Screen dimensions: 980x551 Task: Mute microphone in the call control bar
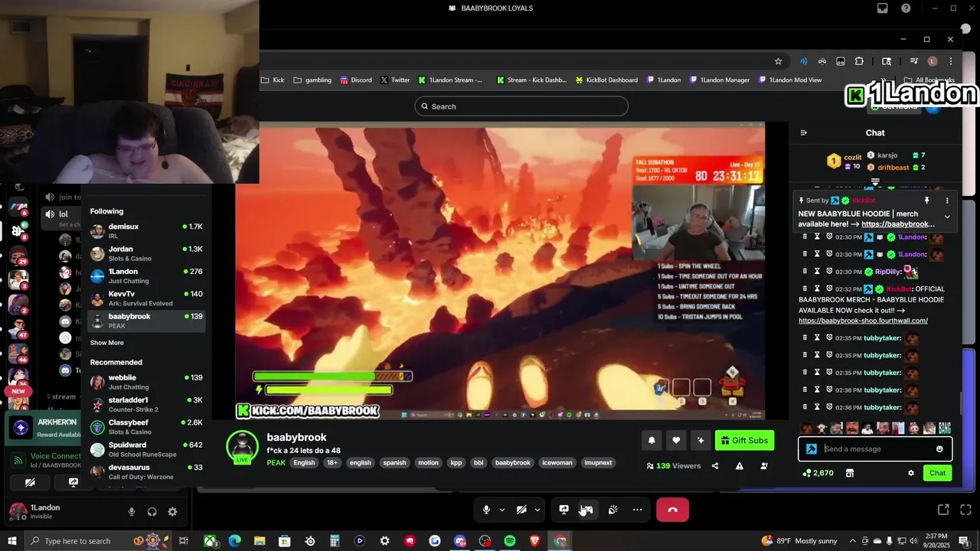[486, 510]
